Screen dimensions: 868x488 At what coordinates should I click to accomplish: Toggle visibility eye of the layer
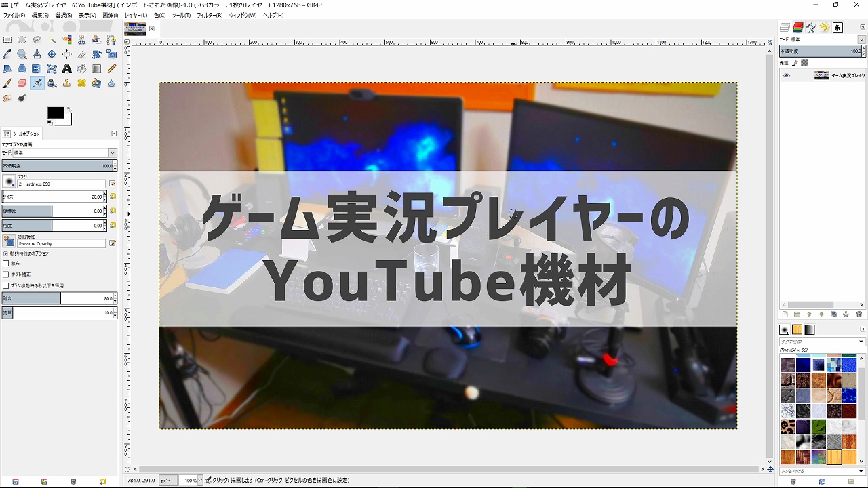tap(787, 75)
